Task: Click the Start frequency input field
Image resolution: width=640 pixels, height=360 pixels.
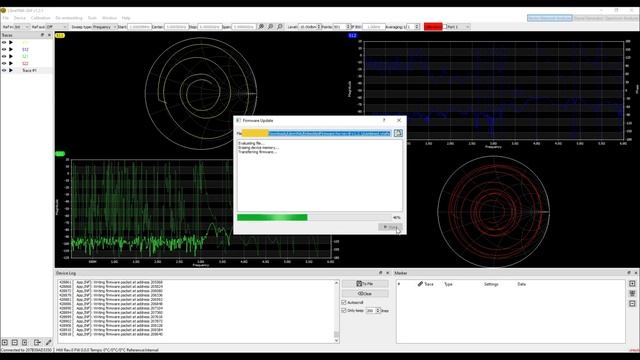Action: point(139,27)
